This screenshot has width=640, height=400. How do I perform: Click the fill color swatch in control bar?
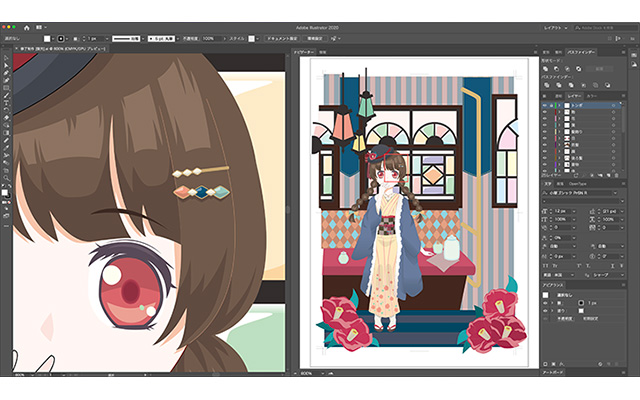click(x=47, y=38)
